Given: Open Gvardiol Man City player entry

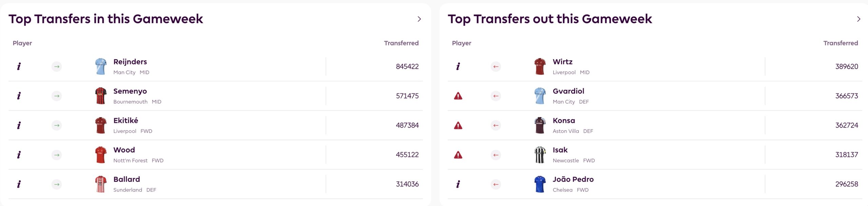Looking at the screenshot, I should pyautogui.click(x=655, y=96).
